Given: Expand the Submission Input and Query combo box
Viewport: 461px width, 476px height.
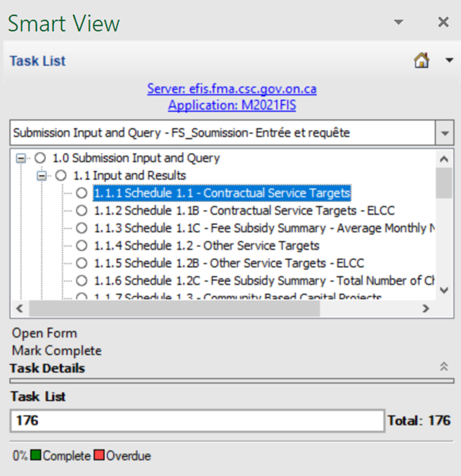Looking at the screenshot, I should 444,132.
